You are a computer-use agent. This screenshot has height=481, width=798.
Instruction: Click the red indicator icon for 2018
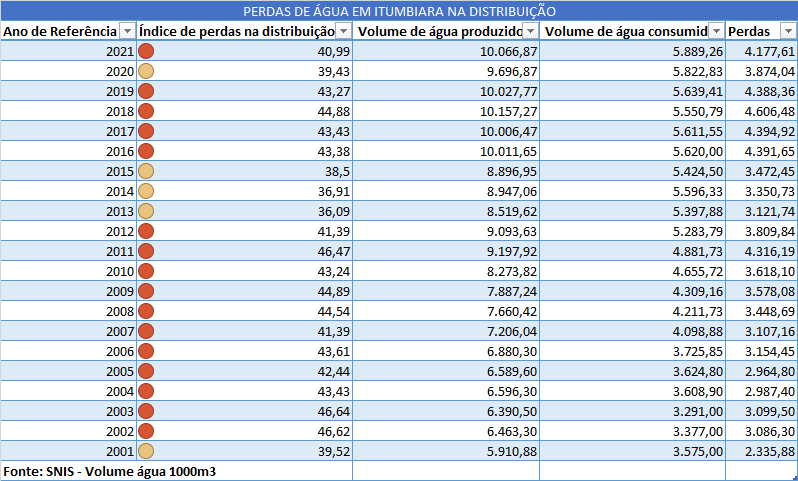[x=146, y=111]
